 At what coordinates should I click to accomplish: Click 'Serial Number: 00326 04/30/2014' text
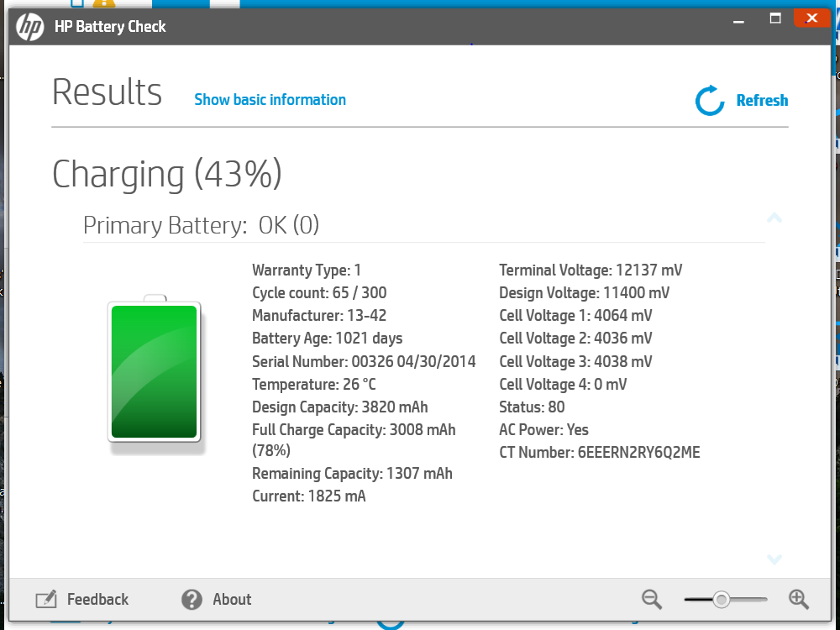coord(364,361)
